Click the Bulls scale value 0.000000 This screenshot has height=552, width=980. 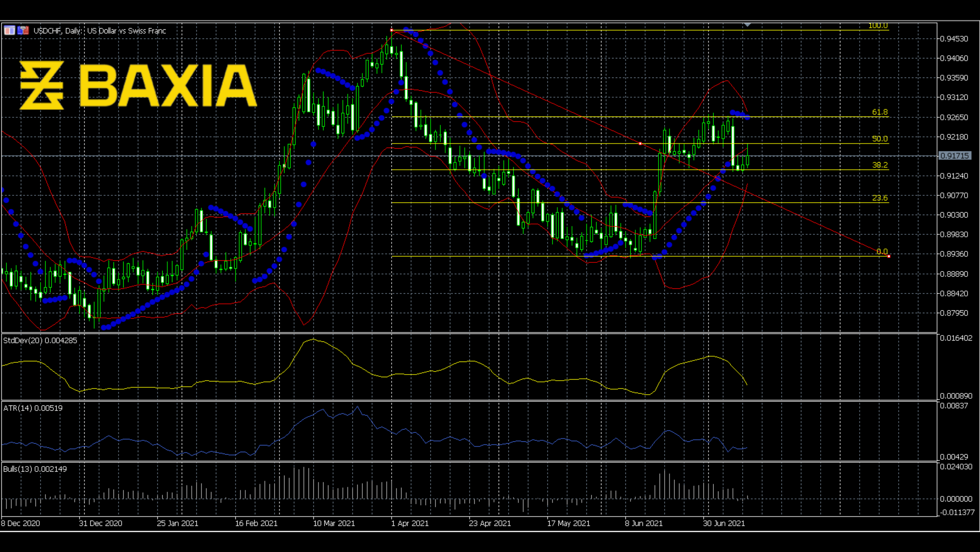956,499
